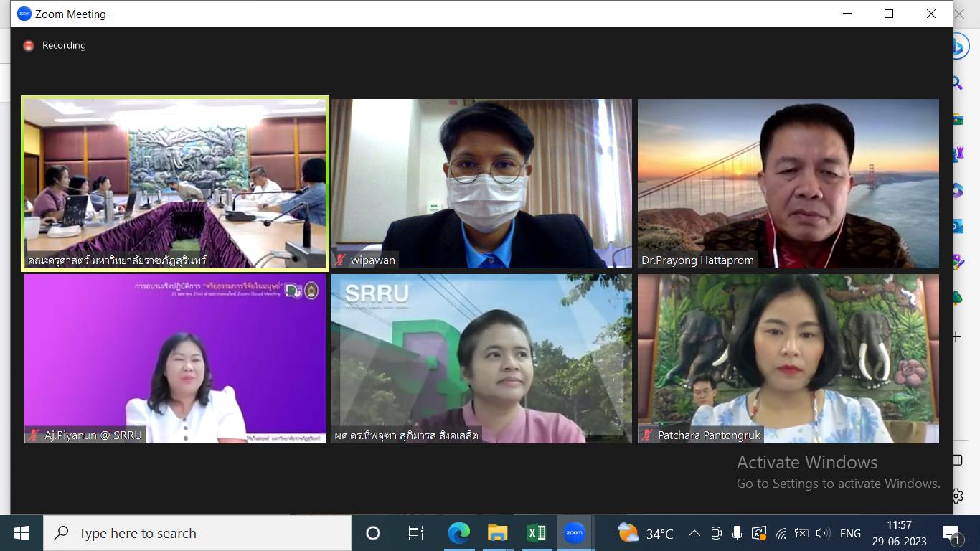Open the ENG input language selector
980x551 pixels.
point(850,533)
